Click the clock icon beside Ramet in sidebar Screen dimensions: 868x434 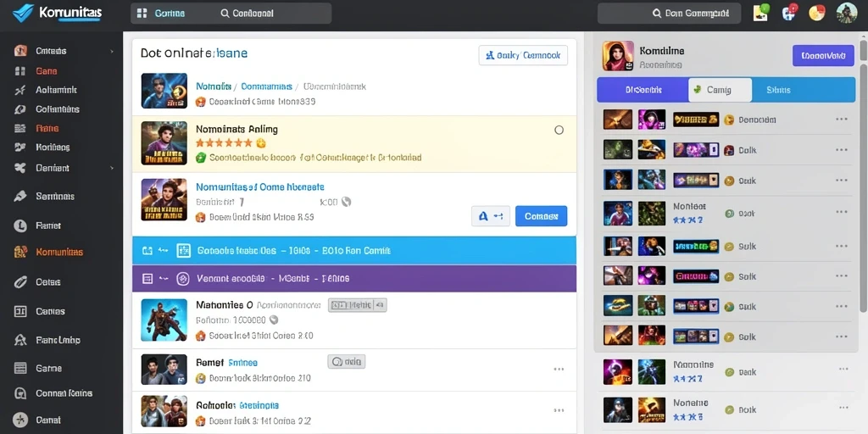pos(20,225)
